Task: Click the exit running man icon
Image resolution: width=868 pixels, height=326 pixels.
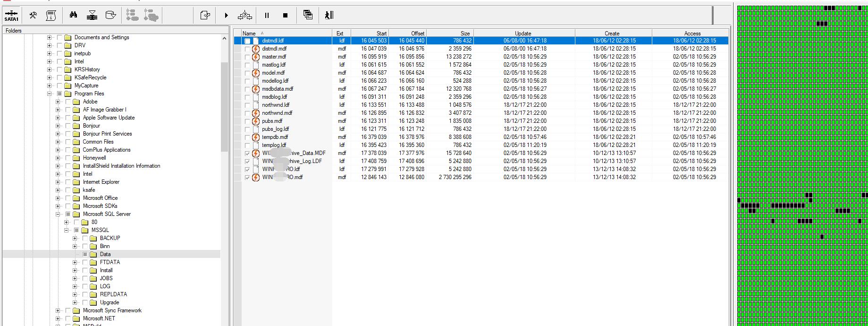Action: (x=329, y=15)
